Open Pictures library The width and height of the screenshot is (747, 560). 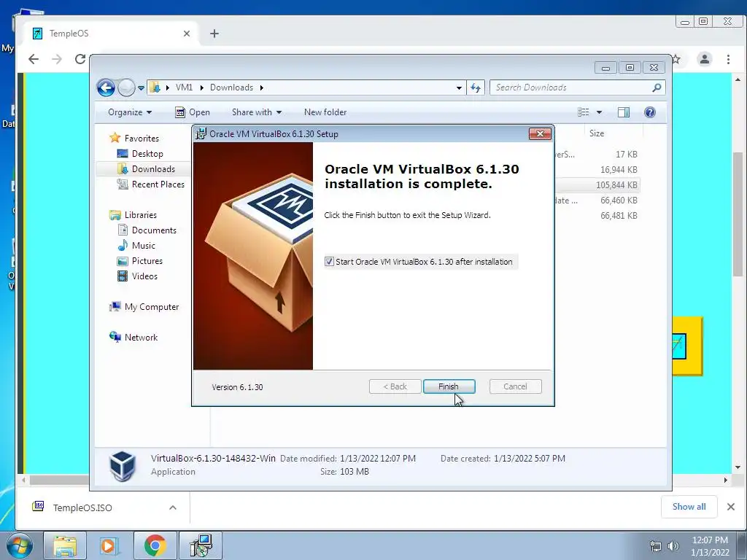pyautogui.click(x=147, y=261)
